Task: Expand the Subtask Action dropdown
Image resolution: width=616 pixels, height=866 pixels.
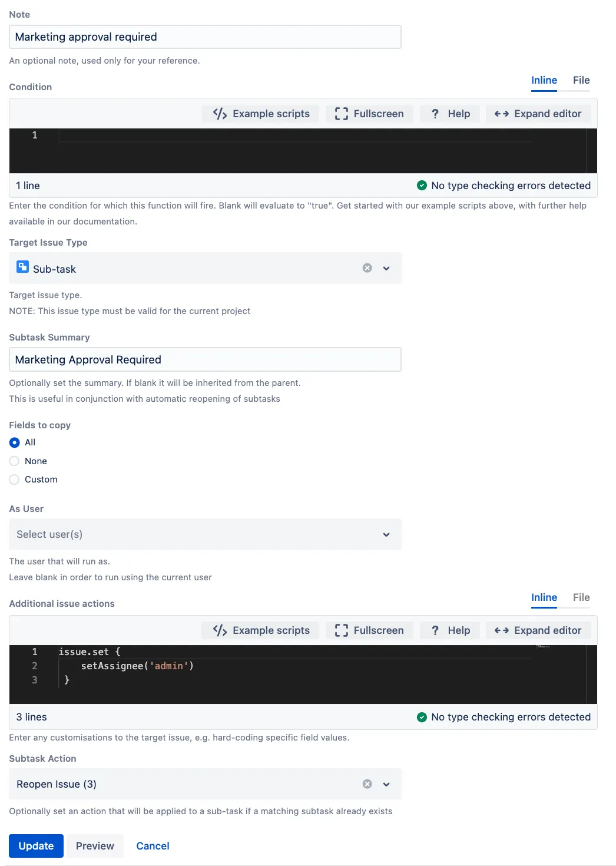Action: pyautogui.click(x=386, y=784)
